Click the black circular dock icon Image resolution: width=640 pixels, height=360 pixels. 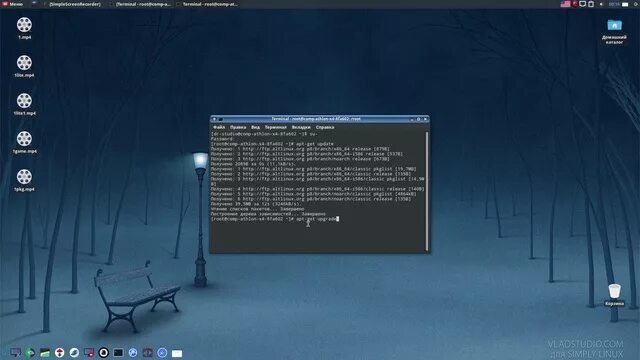[103, 352]
